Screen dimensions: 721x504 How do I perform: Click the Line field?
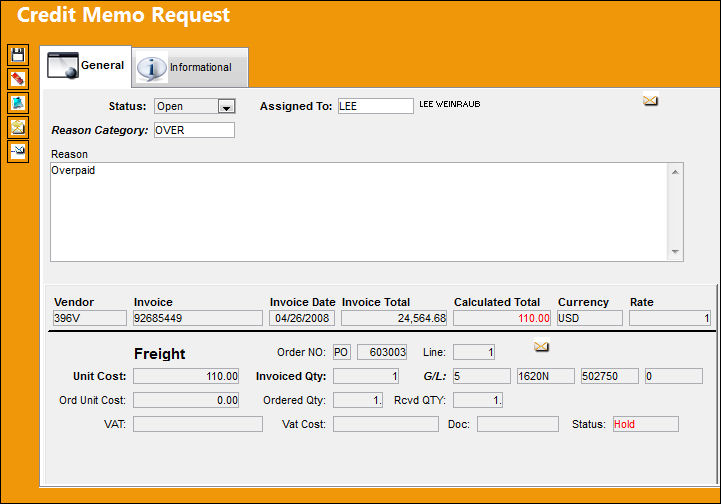[474, 352]
